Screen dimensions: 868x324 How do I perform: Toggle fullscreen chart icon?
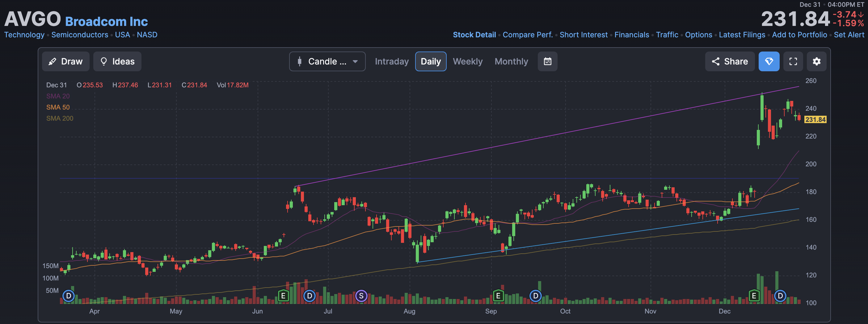[x=793, y=61]
